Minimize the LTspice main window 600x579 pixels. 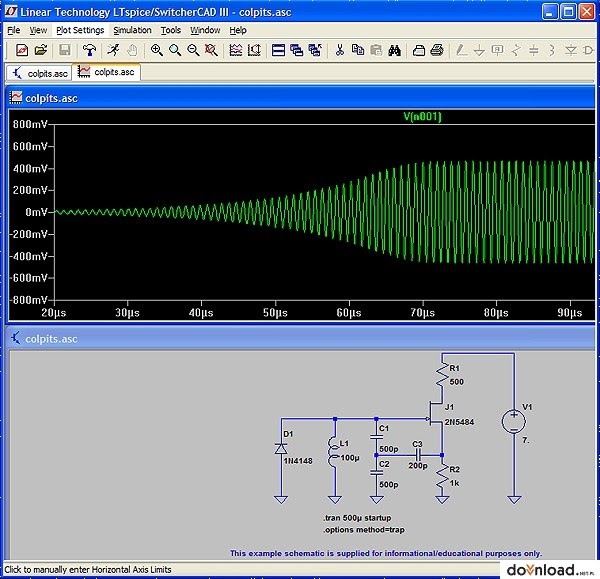550,12
